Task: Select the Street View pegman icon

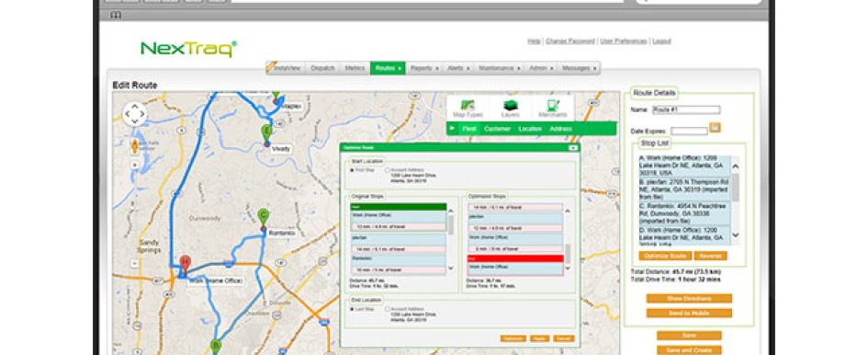Action: (134, 147)
